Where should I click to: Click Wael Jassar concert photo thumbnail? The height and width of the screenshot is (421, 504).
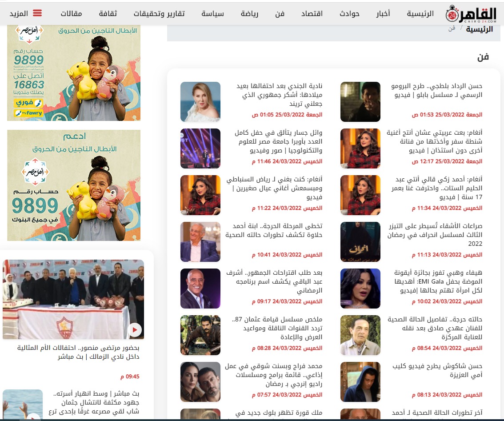click(x=200, y=148)
